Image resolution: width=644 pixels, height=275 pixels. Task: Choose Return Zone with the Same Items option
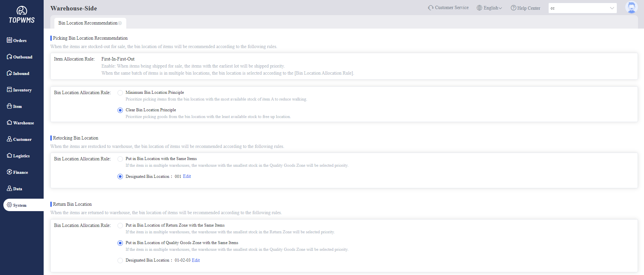(x=120, y=226)
